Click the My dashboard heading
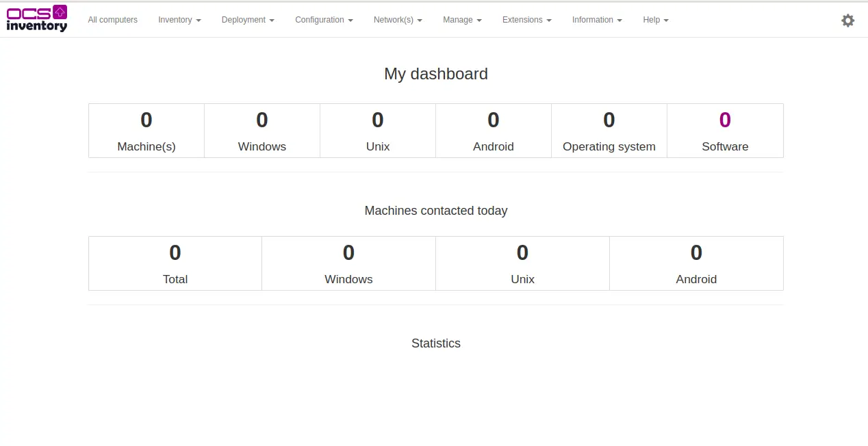 [436, 74]
